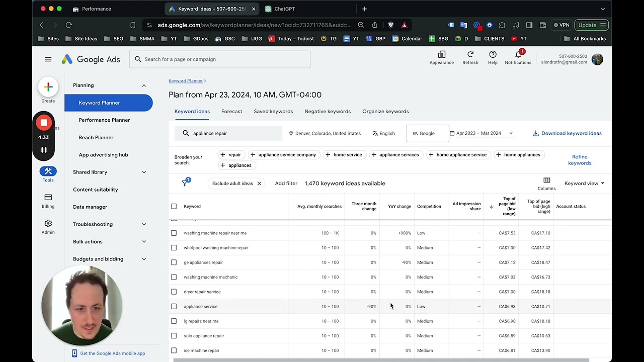Image resolution: width=644 pixels, height=362 pixels.
Task: Open the Notifications bell icon
Action: 518,54
